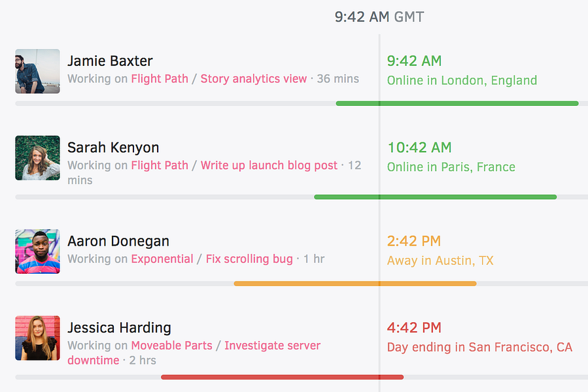Open Flight Path project in Jamie's row
Screen dimensions: 588x392
(160, 79)
